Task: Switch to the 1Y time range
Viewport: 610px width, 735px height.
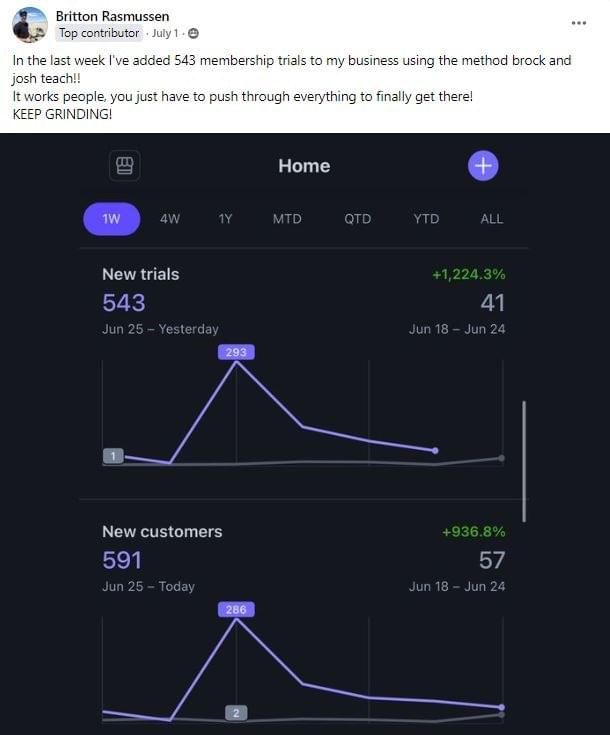Action: [x=225, y=219]
